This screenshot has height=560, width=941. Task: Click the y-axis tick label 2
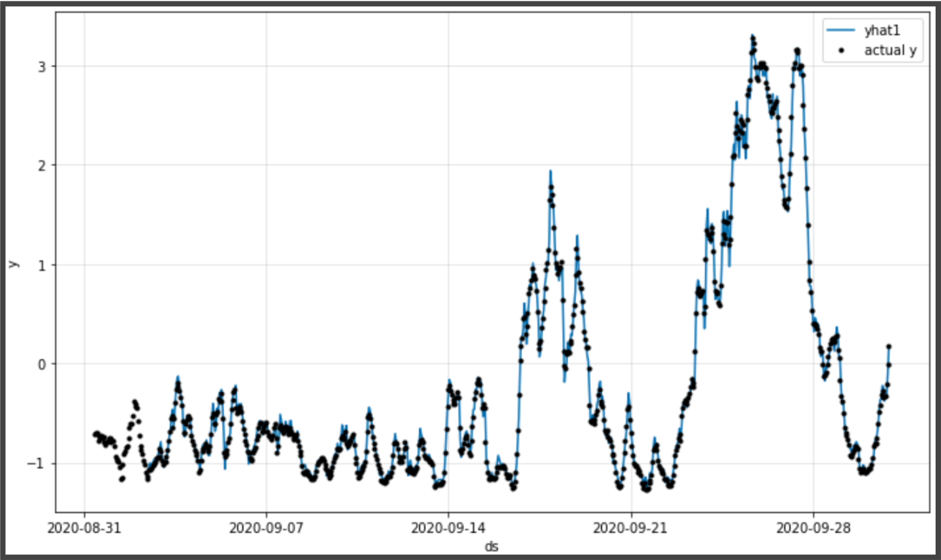click(x=42, y=166)
